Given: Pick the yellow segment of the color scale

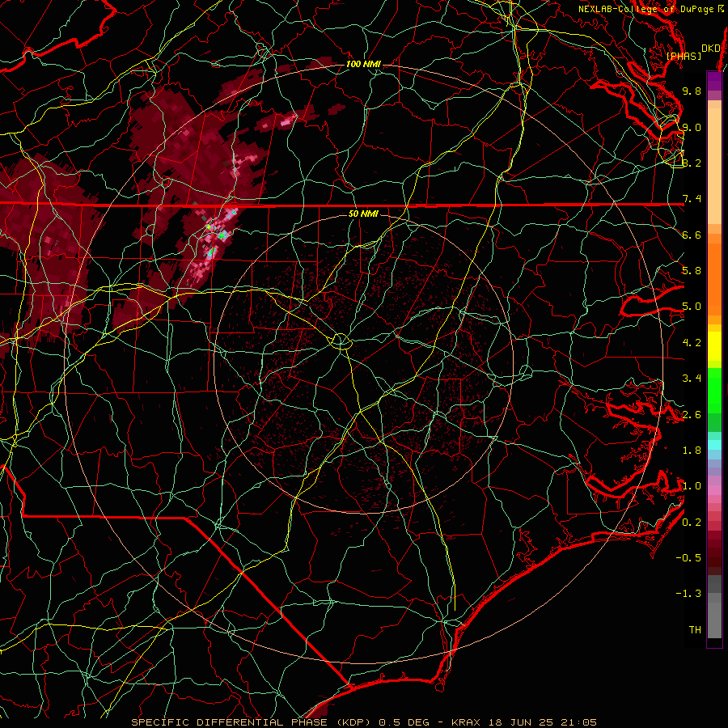Looking at the screenshot, I should pos(714,346).
